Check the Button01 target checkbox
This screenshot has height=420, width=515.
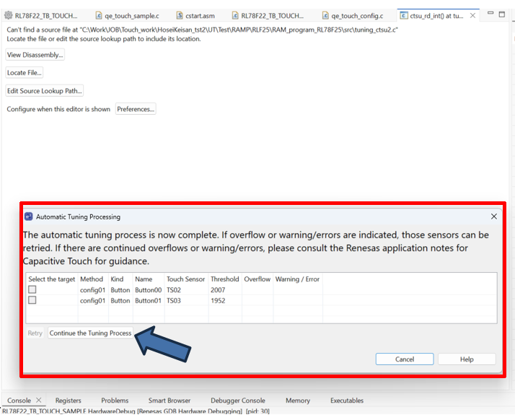point(32,300)
